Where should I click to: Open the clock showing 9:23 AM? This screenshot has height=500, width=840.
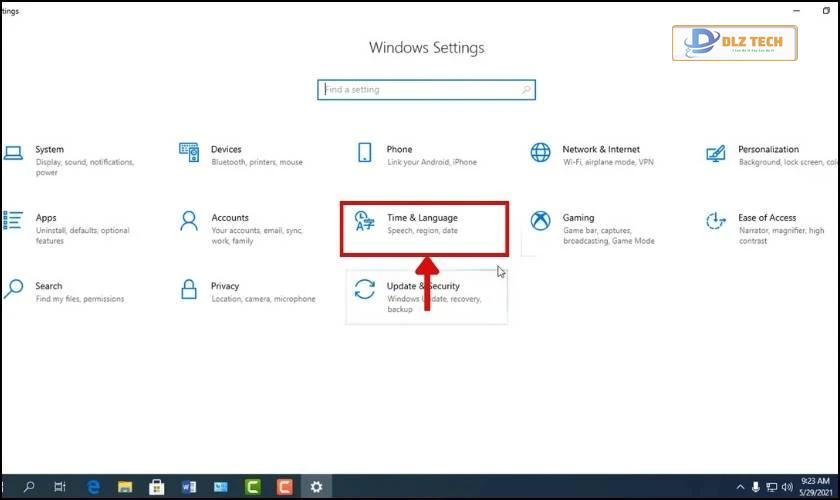[815, 487]
